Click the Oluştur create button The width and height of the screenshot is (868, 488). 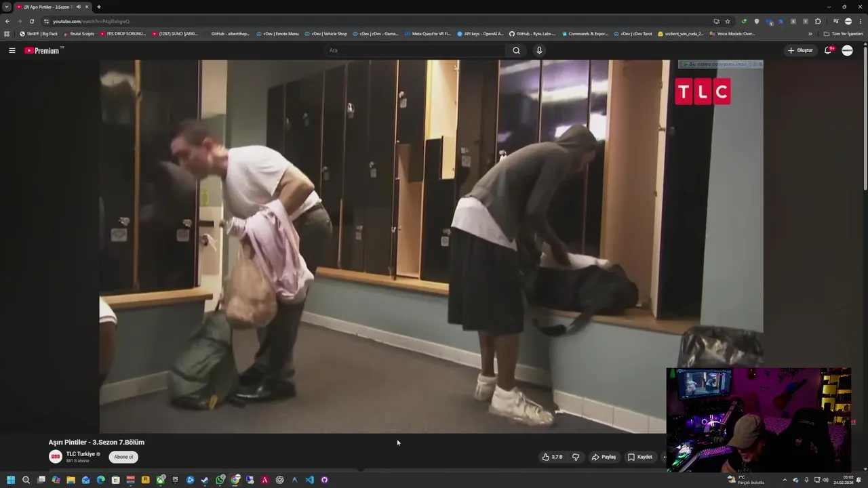pos(800,50)
